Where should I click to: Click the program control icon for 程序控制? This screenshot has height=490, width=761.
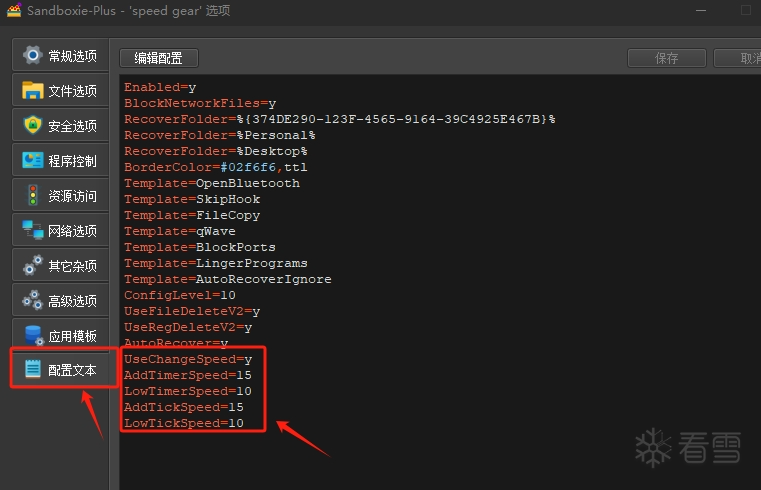click(x=33, y=160)
